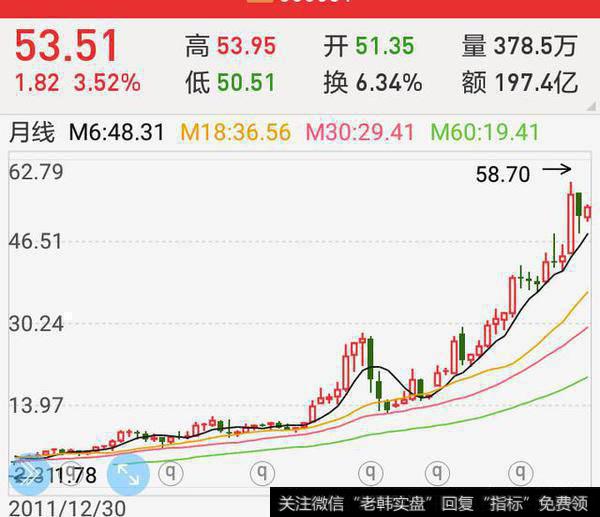Tap the 3.52% percent change value
The width and height of the screenshot is (600, 517).
point(107,83)
